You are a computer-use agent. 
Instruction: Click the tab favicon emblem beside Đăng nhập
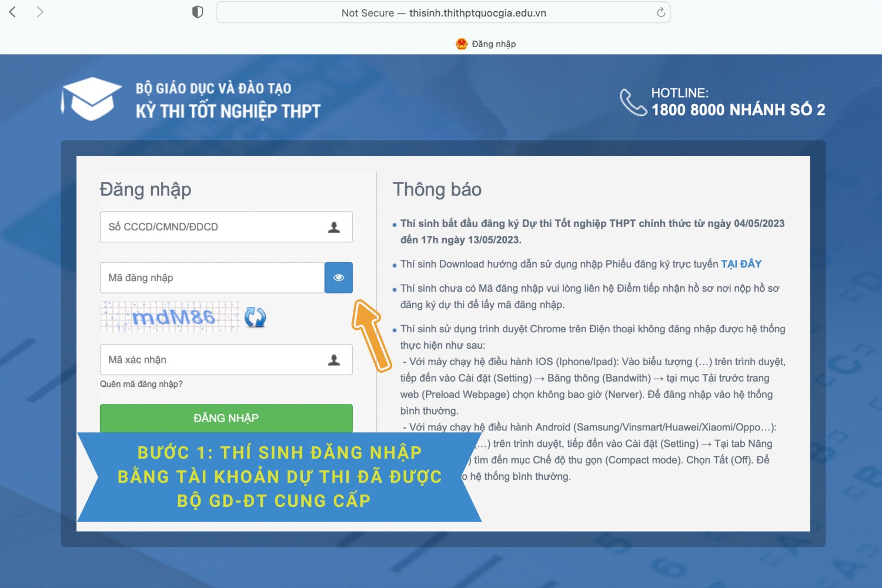[462, 44]
